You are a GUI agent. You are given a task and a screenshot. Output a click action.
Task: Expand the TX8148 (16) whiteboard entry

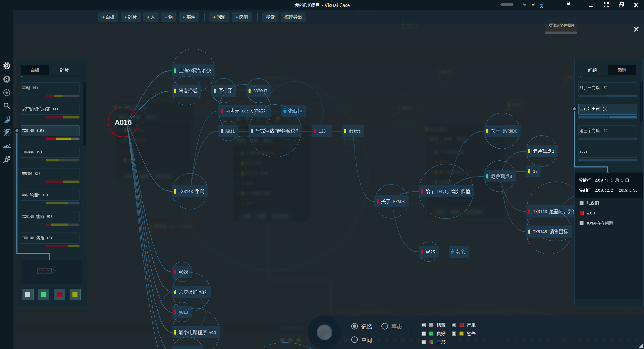click(x=50, y=131)
